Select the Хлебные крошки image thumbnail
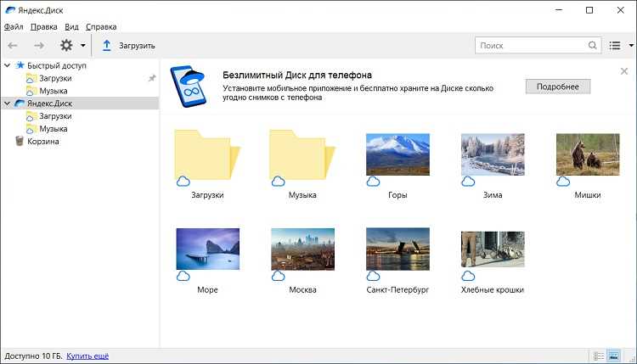This screenshot has height=364, width=637. click(x=493, y=249)
